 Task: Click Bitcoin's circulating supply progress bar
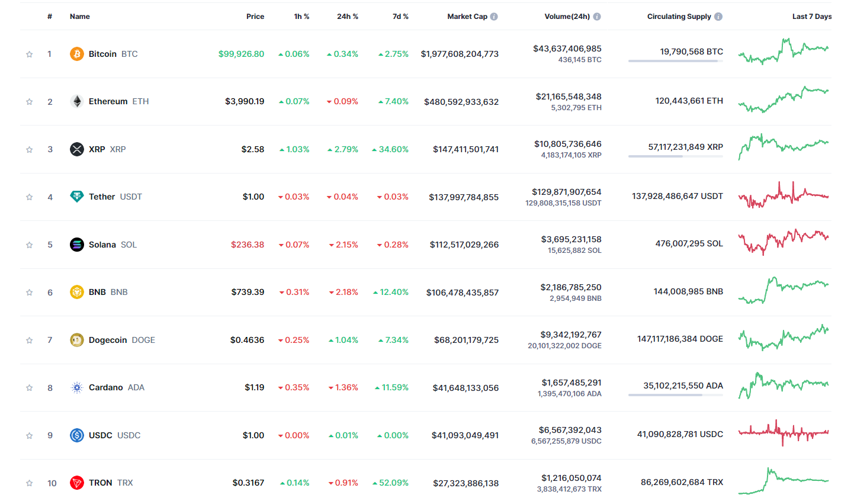pyautogui.click(x=676, y=61)
